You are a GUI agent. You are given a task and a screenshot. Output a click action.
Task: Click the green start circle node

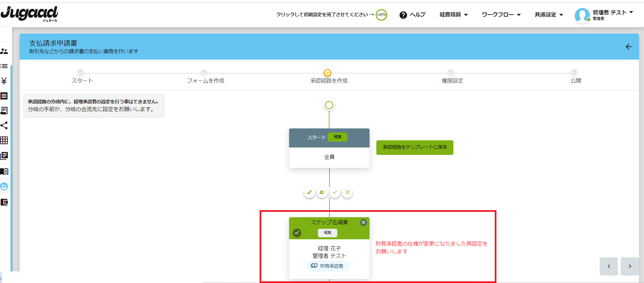point(329,105)
